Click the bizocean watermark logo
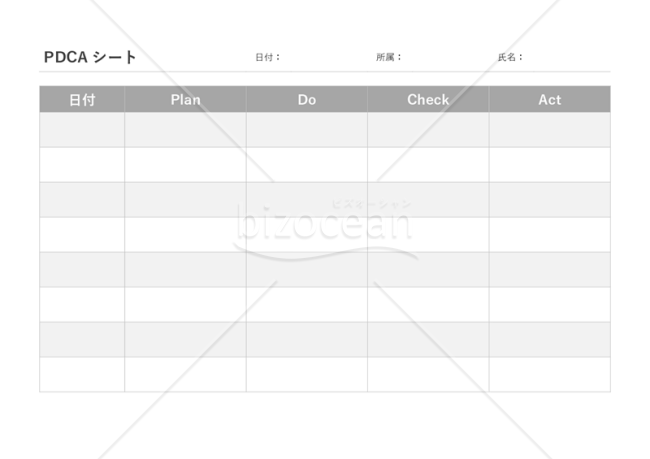Viewport: 650px width, 459px height. pyautogui.click(x=325, y=230)
